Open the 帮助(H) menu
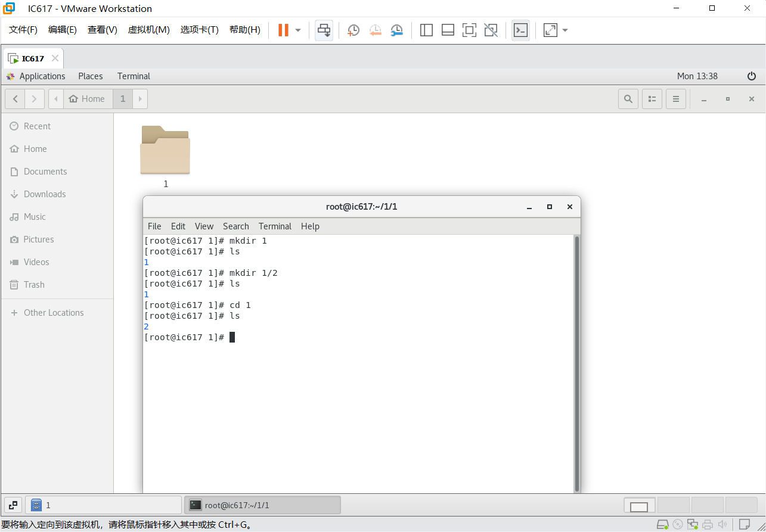The height and width of the screenshot is (532, 766). click(245, 30)
